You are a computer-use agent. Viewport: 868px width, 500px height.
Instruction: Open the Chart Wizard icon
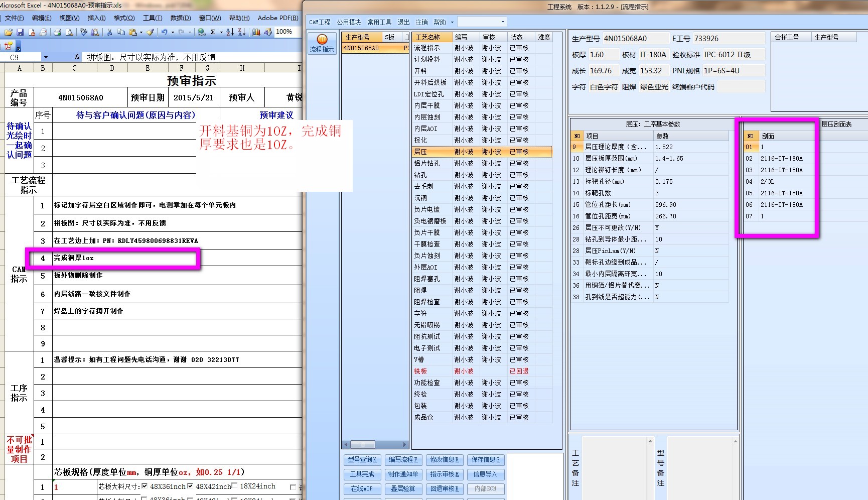point(256,32)
